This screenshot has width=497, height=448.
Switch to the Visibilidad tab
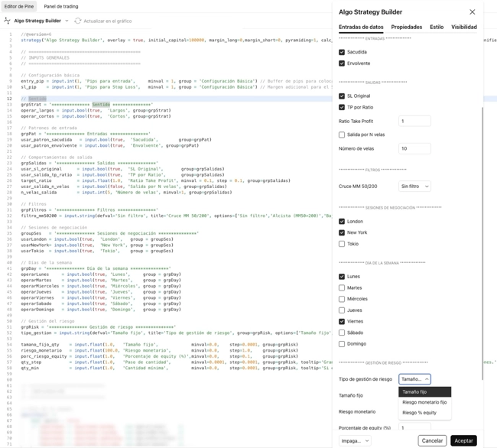click(463, 27)
